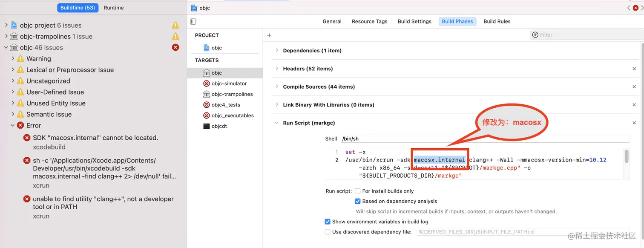Viewport: 644px width, 248px height.
Task: Select objcdt target icon
Action: pyautogui.click(x=207, y=126)
